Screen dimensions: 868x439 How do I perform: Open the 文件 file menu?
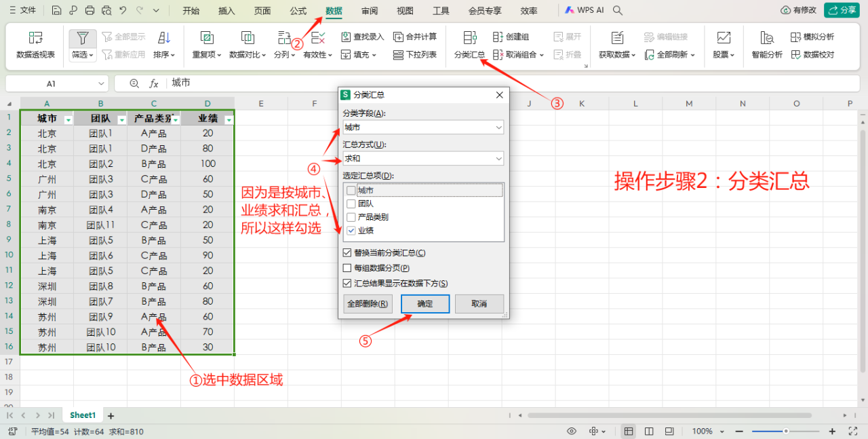(x=22, y=10)
